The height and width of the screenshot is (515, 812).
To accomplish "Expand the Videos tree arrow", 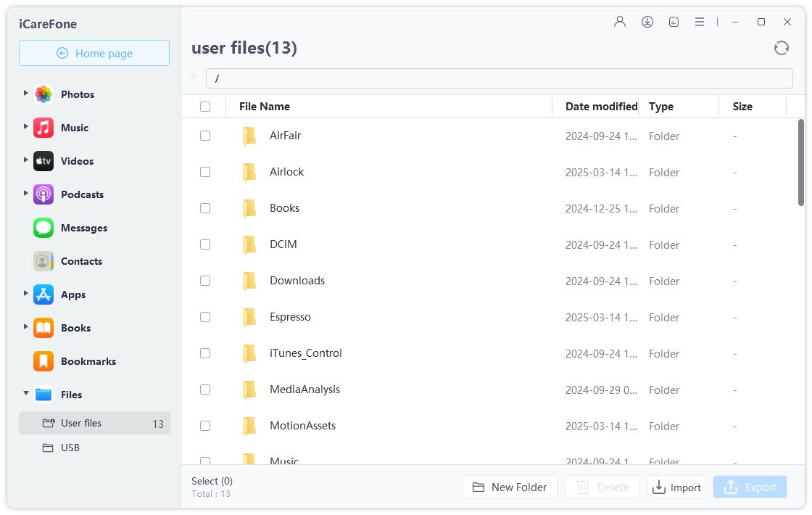I will [x=25, y=160].
